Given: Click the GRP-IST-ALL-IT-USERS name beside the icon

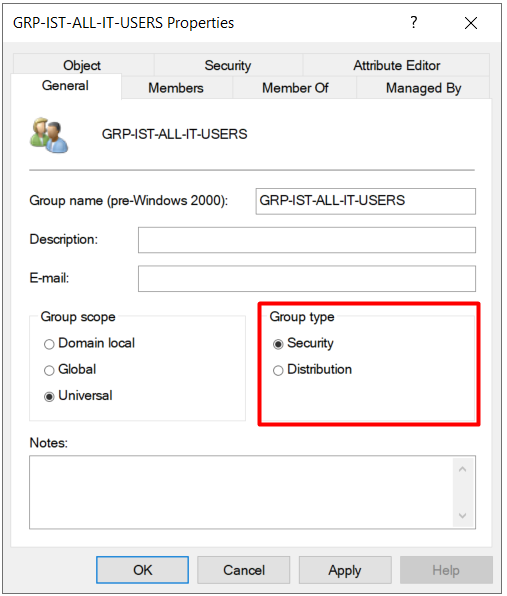Looking at the screenshot, I should (x=174, y=134).
